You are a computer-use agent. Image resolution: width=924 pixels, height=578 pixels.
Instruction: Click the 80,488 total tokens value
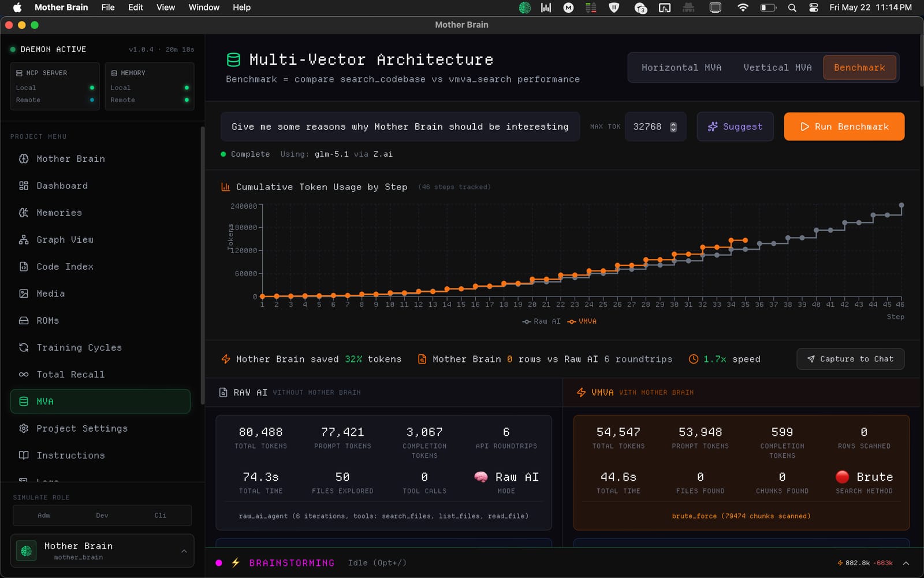click(261, 432)
